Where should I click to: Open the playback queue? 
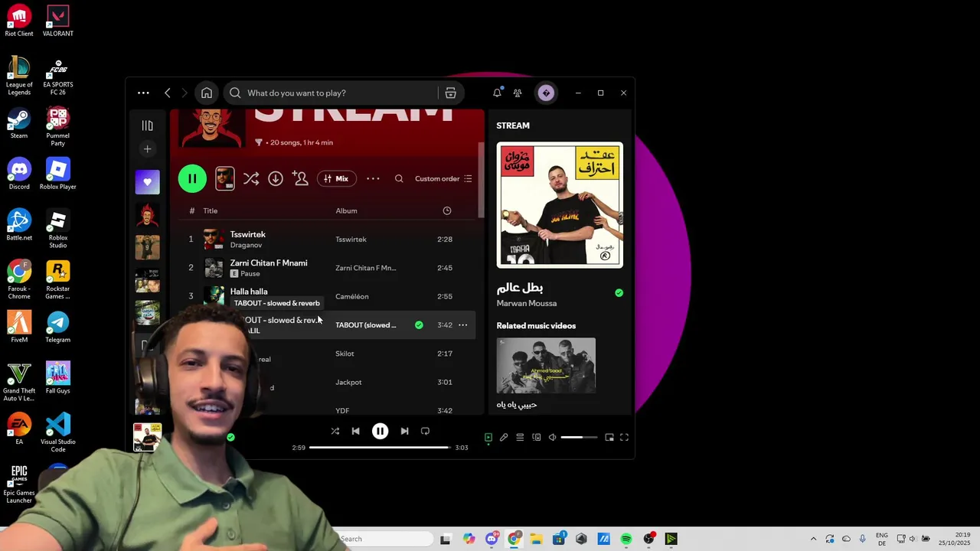coord(520,438)
